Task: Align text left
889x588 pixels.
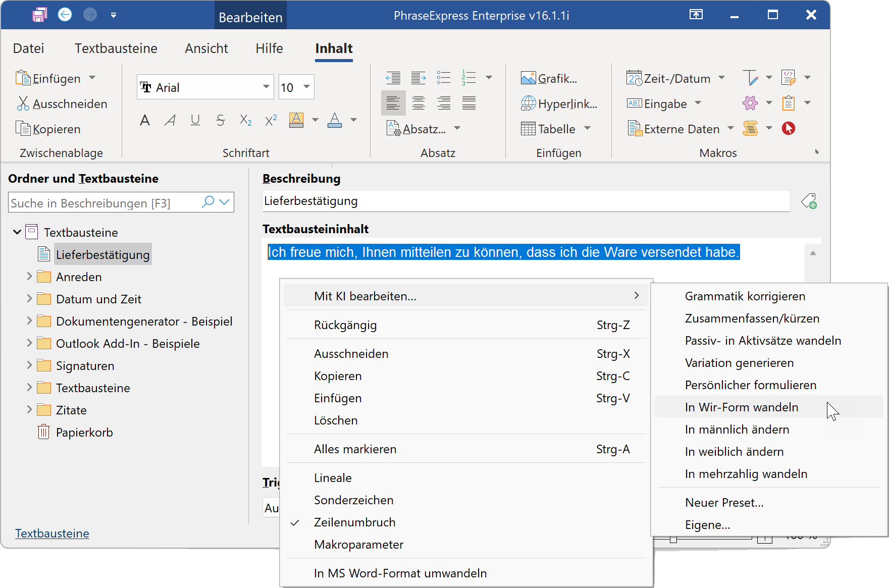Action: (x=393, y=103)
